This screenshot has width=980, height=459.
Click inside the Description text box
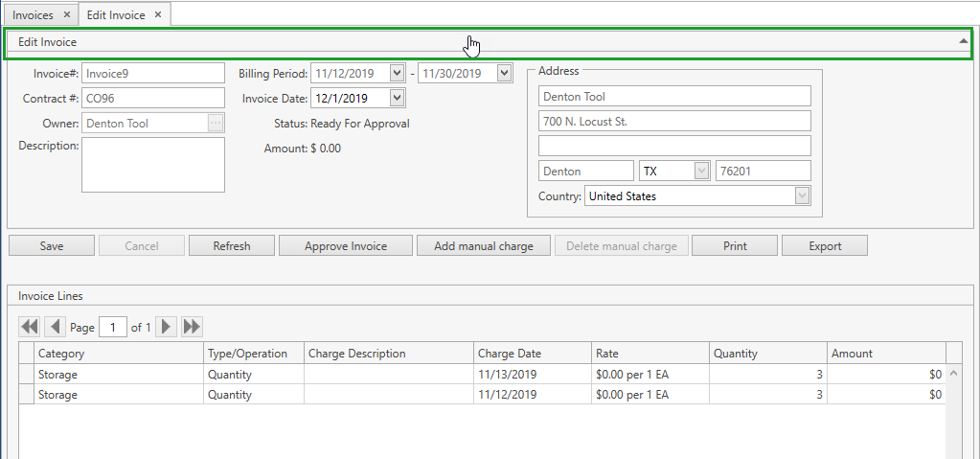point(153,165)
